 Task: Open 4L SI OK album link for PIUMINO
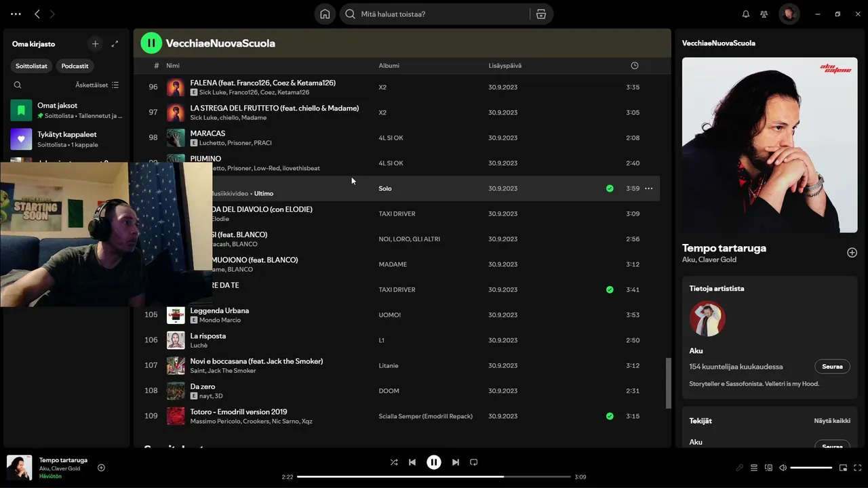point(391,163)
